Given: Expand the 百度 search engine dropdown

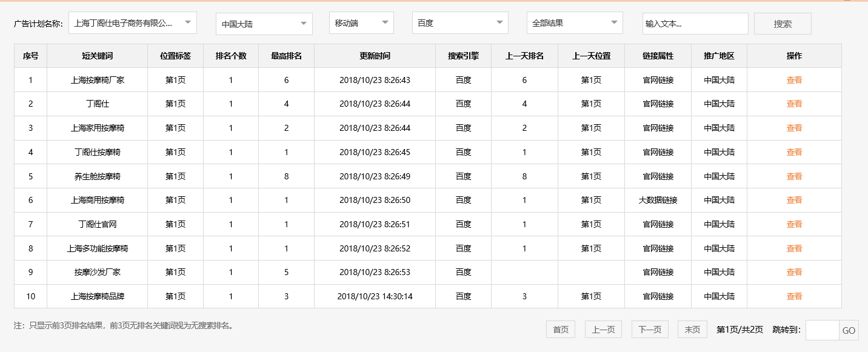Looking at the screenshot, I should click(x=459, y=22).
